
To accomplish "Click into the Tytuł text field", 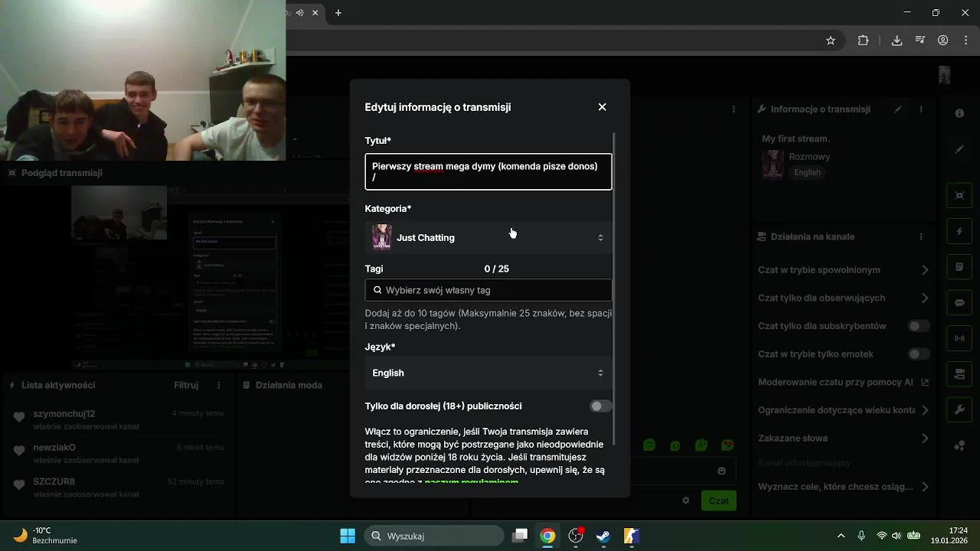I will click(488, 171).
